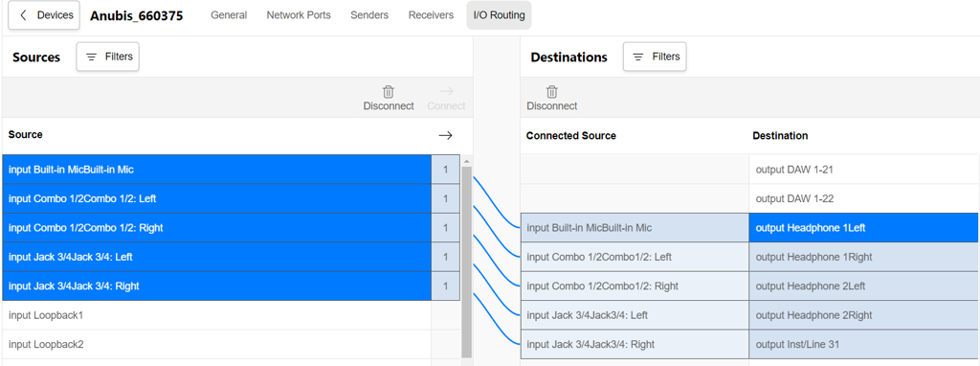Select destination output Headphone 1Left
Viewport: 980px width, 366px height.
click(x=864, y=228)
